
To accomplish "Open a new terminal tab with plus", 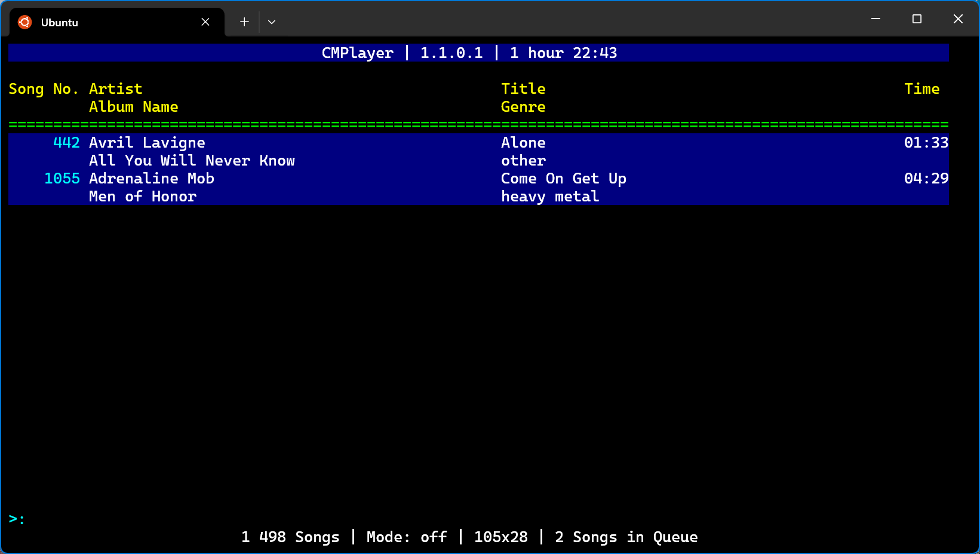I will point(244,22).
